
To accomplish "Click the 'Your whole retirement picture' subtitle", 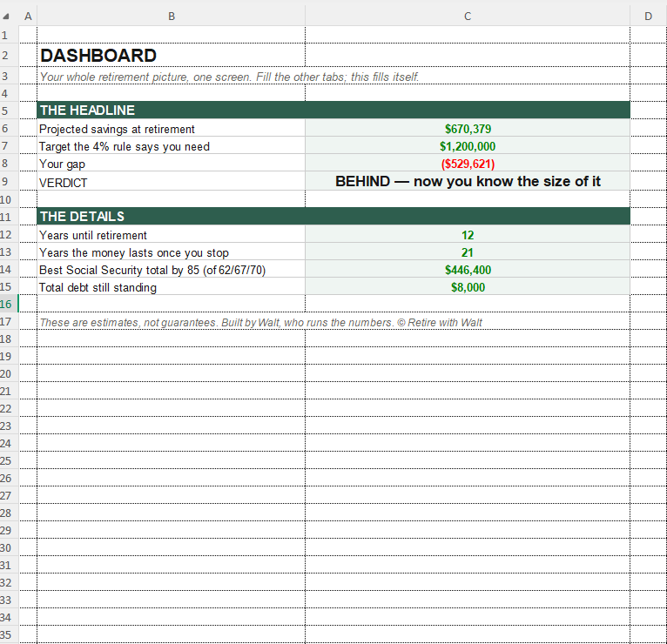I will 229,77.
